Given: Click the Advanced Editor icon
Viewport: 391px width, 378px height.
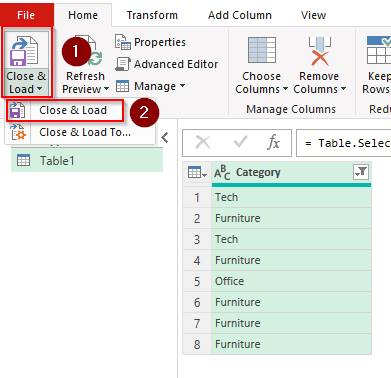Looking at the screenshot, I should [123, 64].
